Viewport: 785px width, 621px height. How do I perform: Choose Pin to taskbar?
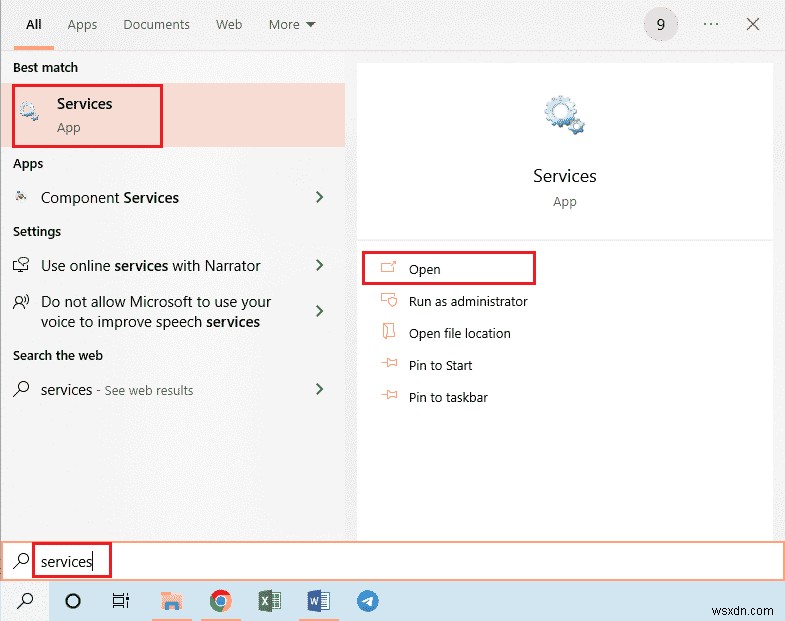click(448, 398)
